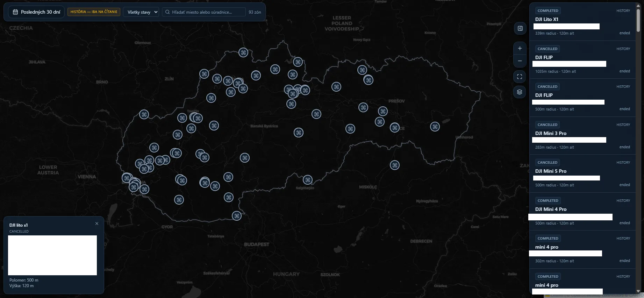Click the 93 zón counter text
The image size is (644, 298).
point(255,12)
